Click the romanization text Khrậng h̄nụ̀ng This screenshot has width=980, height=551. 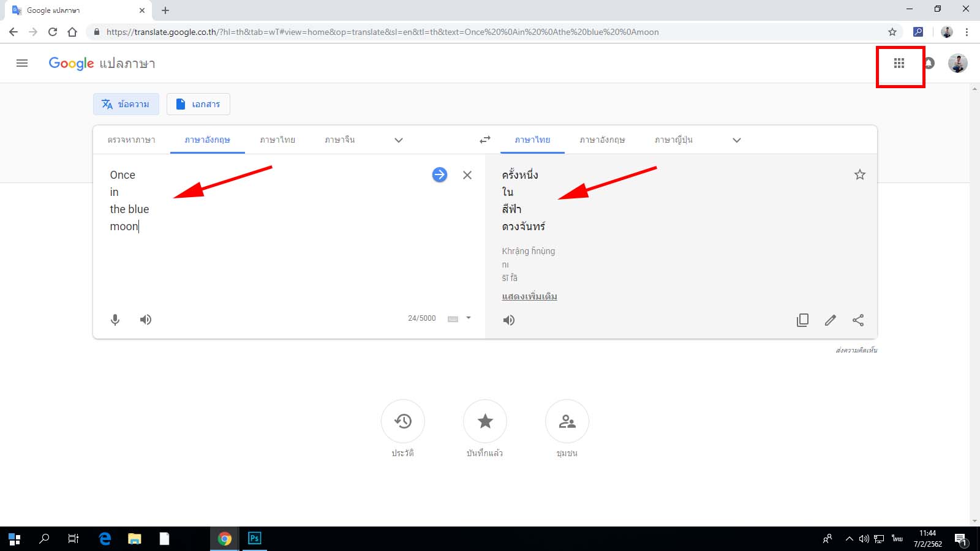[529, 251]
